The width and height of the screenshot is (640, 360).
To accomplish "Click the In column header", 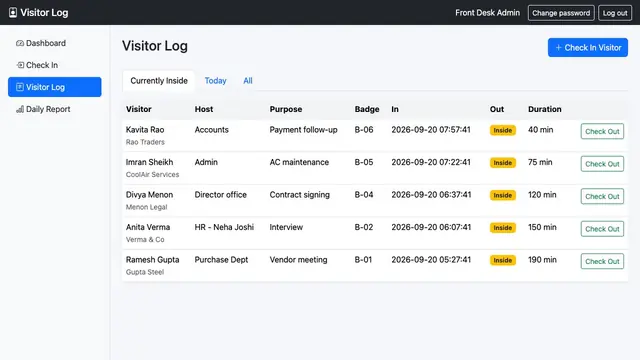I will tap(395, 109).
